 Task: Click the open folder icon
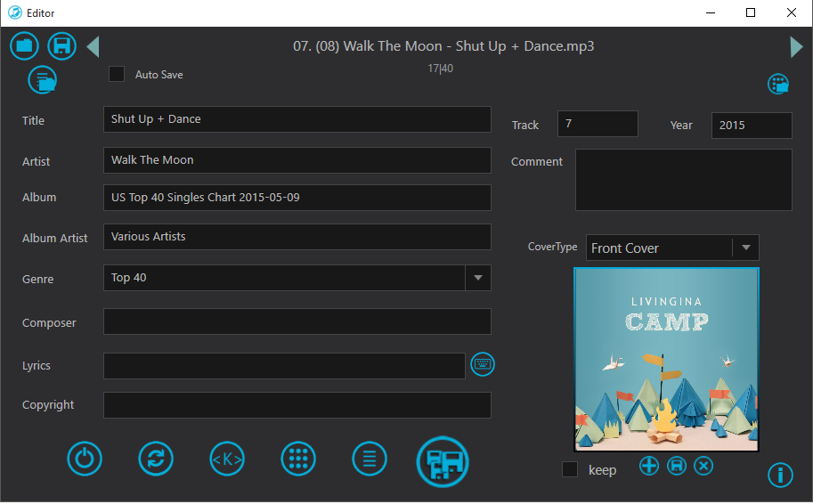(24, 45)
